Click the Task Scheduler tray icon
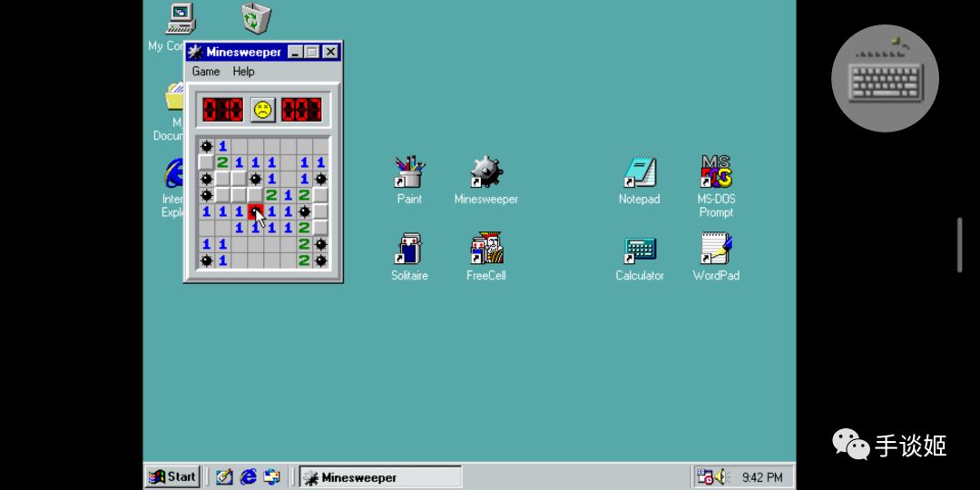Screen dimensions: 980x490 pyautogui.click(x=705, y=477)
